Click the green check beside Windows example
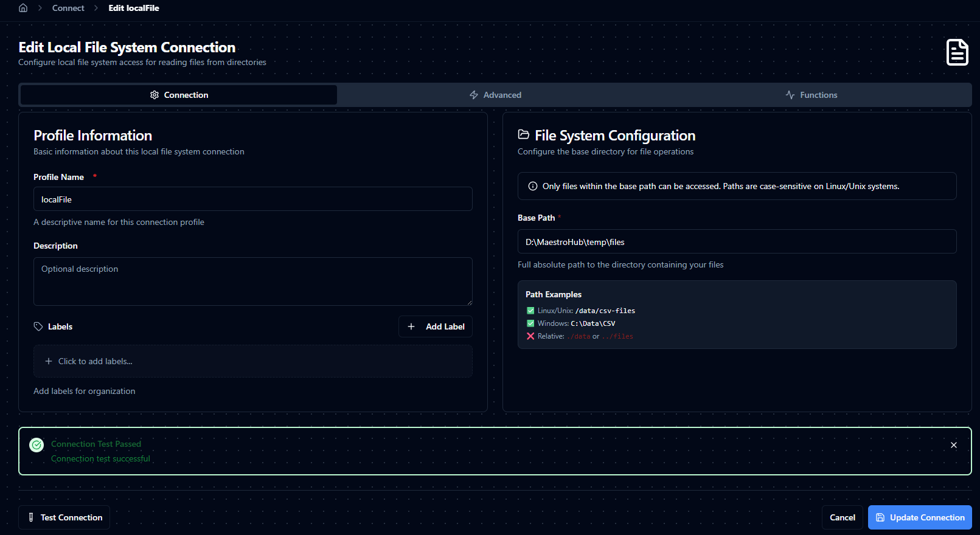 point(530,323)
